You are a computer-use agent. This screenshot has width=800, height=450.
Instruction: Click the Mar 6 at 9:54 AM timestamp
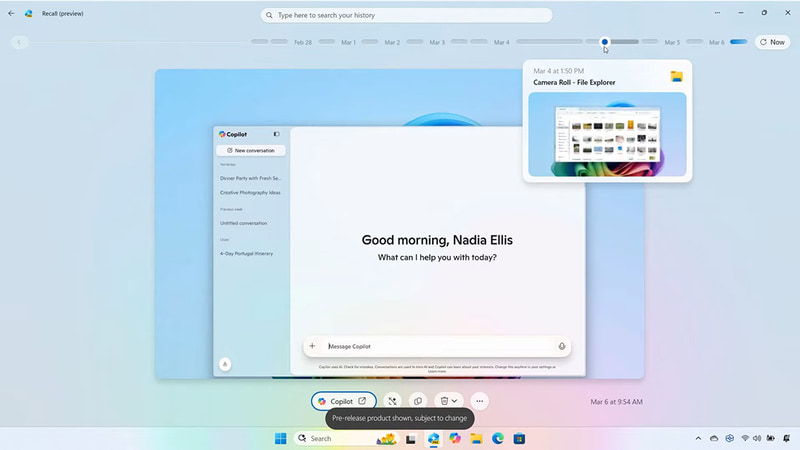tap(616, 402)
